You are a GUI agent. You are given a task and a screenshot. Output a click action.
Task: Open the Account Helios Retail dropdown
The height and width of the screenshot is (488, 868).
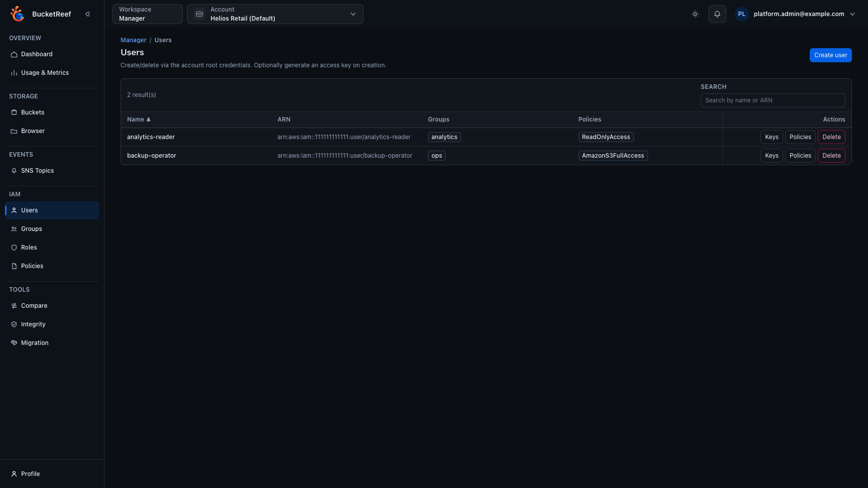tap(275, 14)
